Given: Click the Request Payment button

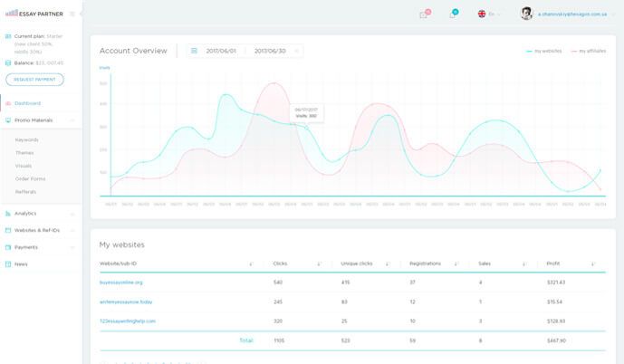Looking at the screenshot, I should 34,79.
